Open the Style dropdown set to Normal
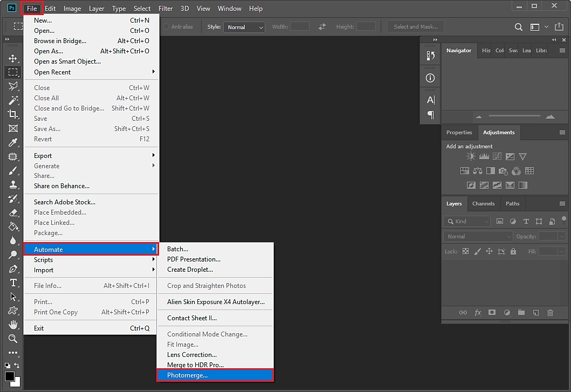This screenshot has height=392, width=571. coord(244,27)
